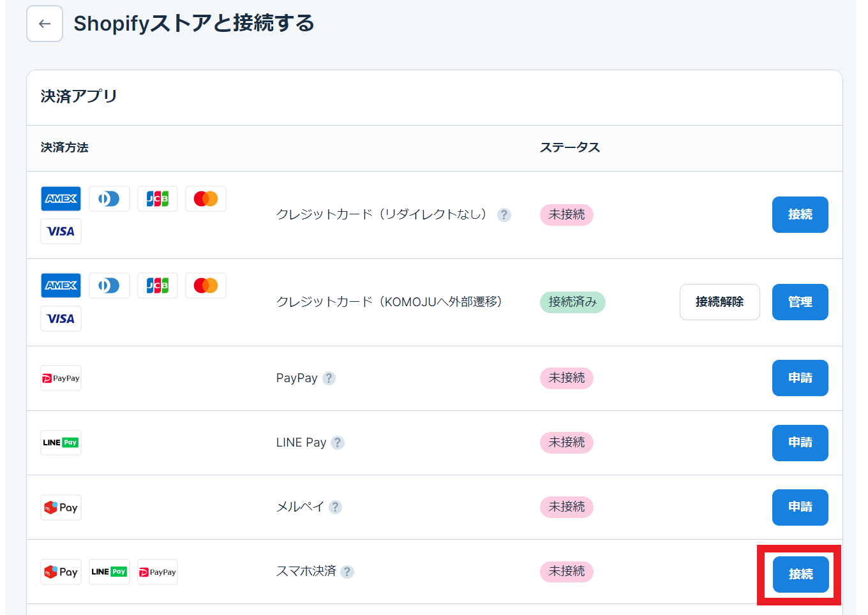Click 申請 button for メルペイ
Viewport: 868px width, 615px height.
pos(800,507)
